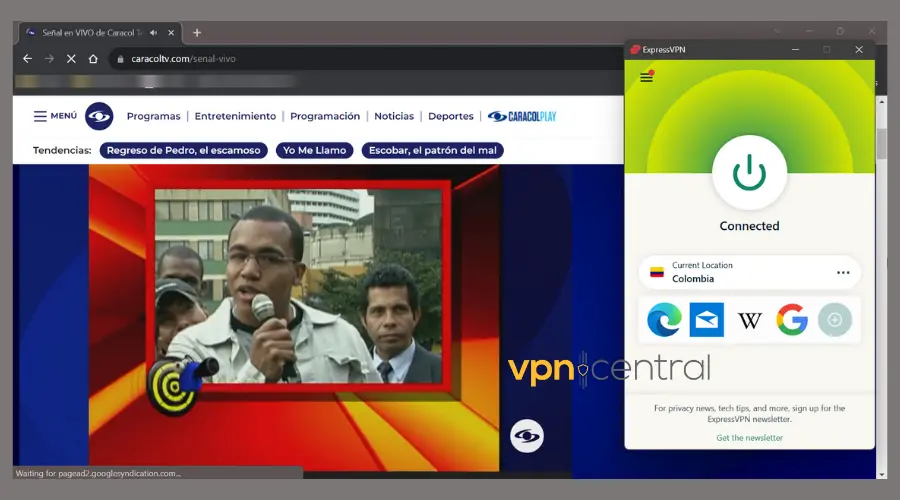Image resolution: width=900 pixels, height=500 pixels.
Task: Click the Connected status text
Action: [749, 226]
